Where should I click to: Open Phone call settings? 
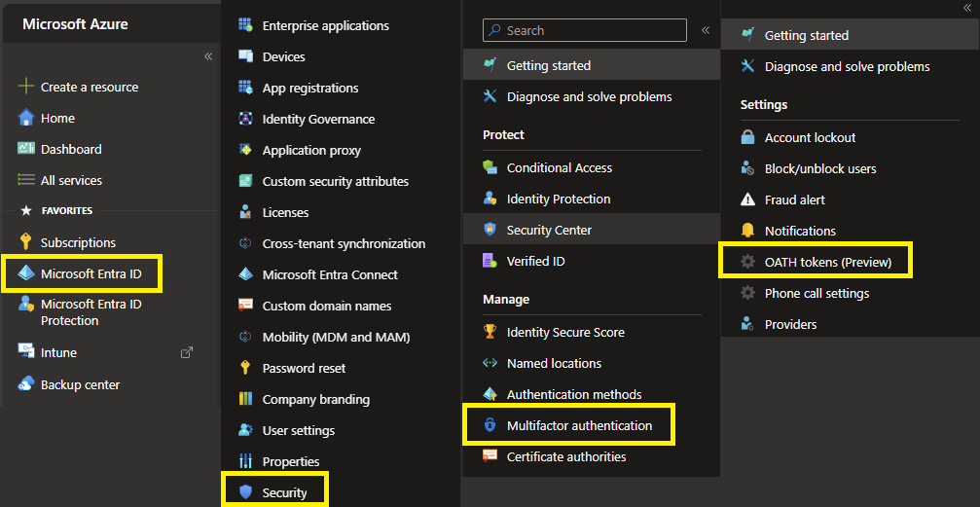click(x=817, y=293)
